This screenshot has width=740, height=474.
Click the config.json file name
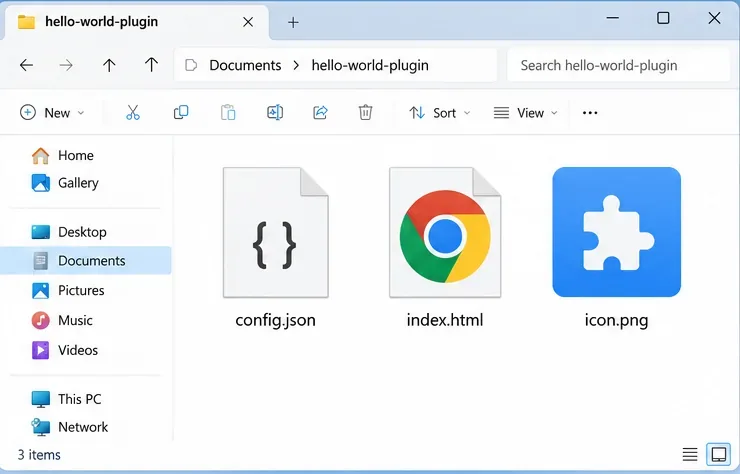pyautogui.click(x=276, y=320)
